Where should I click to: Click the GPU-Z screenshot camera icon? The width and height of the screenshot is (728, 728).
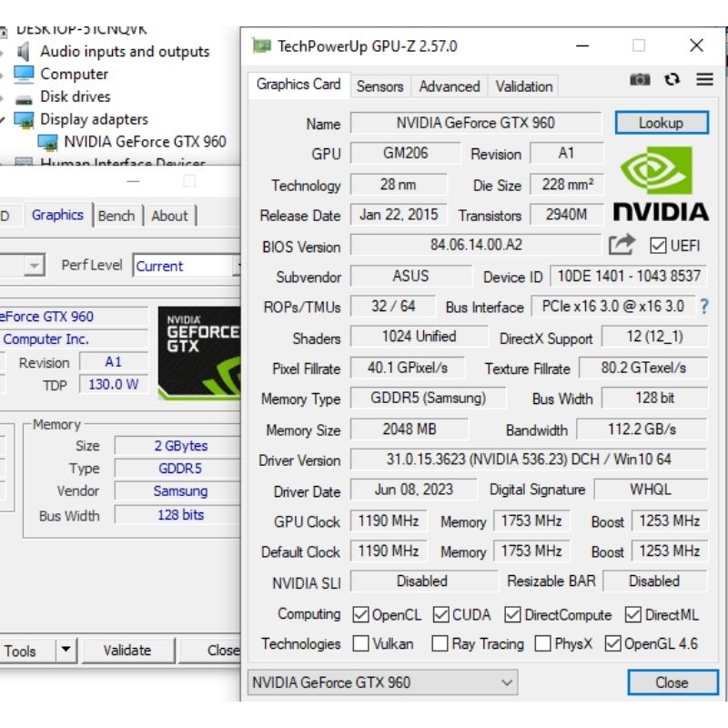(x=641, y=80)
